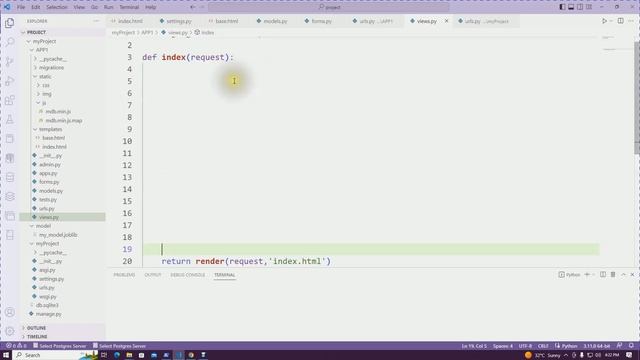
Task: Open admin.py in the explorer
Action: 50,164
